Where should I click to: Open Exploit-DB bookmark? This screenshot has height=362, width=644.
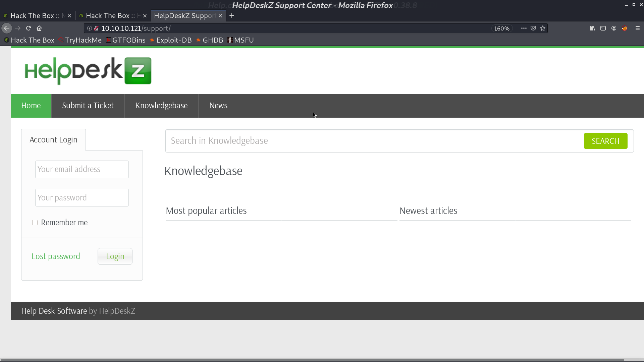click(171, 40)
